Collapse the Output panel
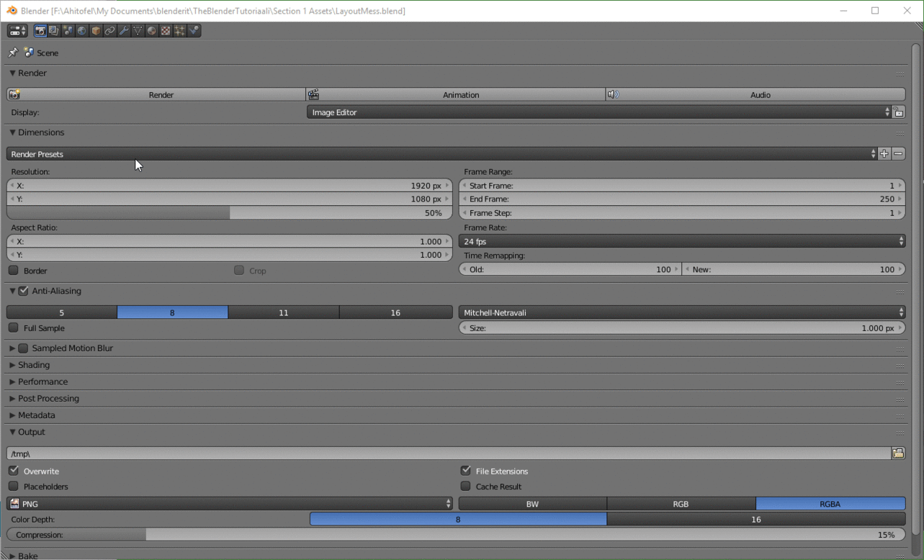The width and height of the screenshot is (924, 560). coord(12,432)
